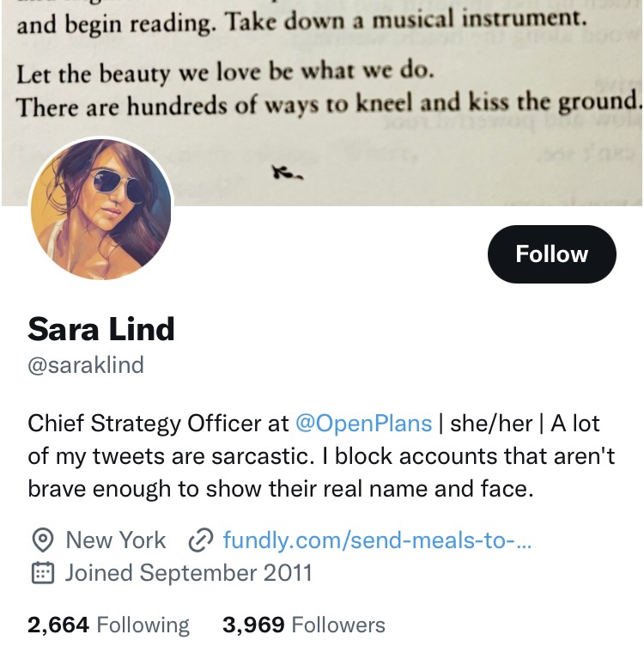The height and width of the screenshot is (671, 644).
Task: Click the small ink mark in banner
Action: pos(288,174)
